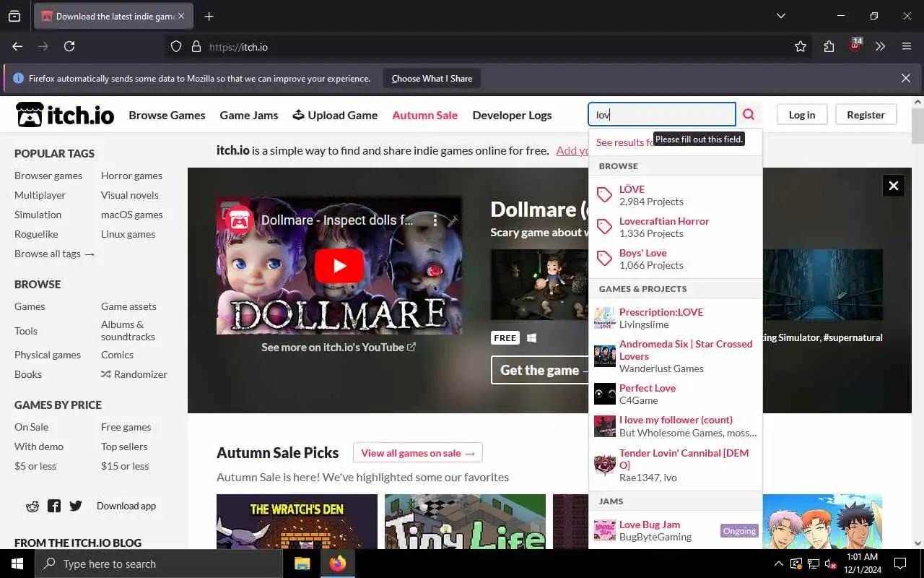Click the uBlock extension icon with badge
This screenshot has height=578, width=924.
tap(855, 46)
